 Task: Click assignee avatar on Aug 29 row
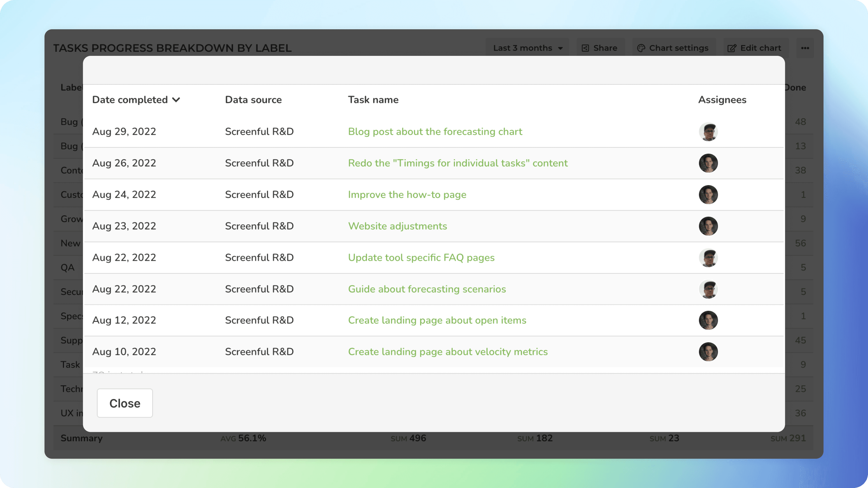coord(708,132)
